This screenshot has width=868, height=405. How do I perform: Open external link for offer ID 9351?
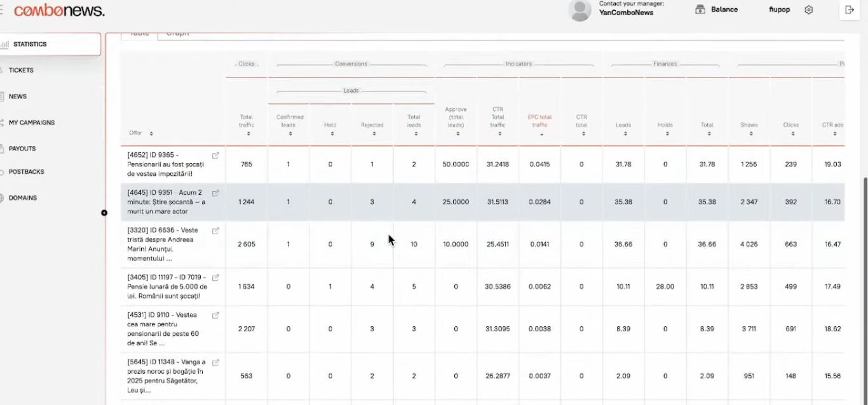pos(215,193)
